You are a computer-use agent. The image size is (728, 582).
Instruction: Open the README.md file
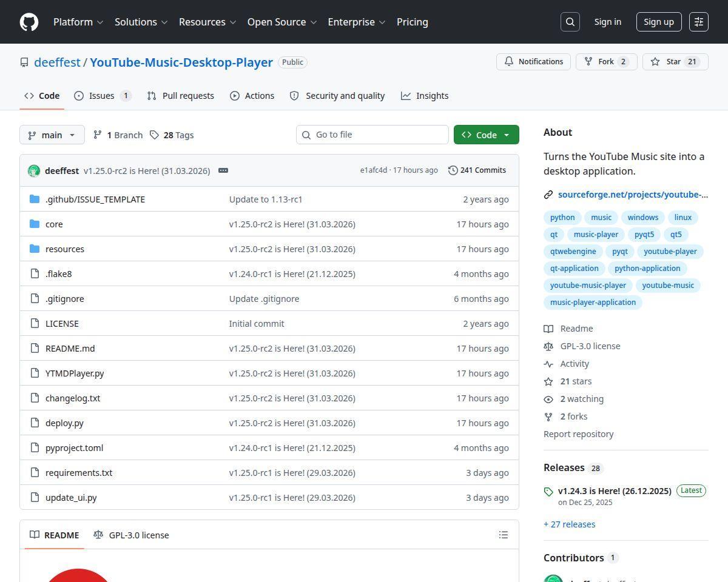pos(70,348)
